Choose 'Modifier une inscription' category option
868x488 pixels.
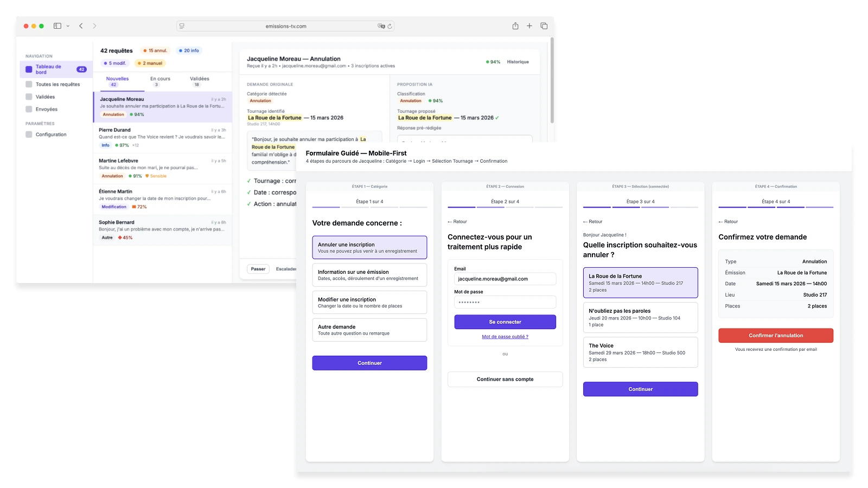point(369,303)
